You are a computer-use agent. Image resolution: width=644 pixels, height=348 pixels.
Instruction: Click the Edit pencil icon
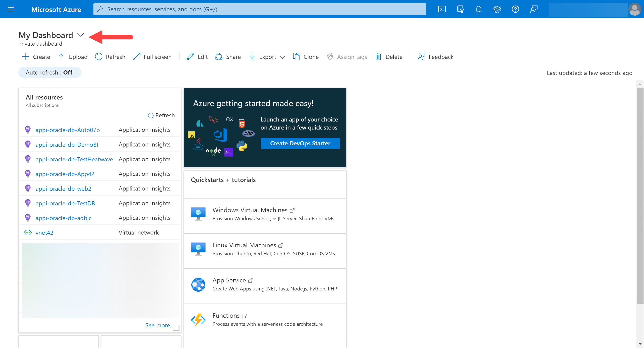(190, 57)
